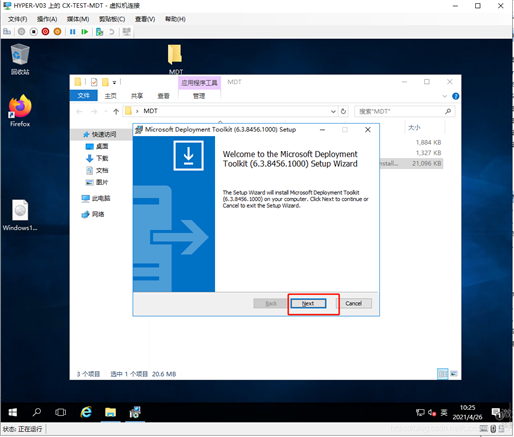
Task: Switch Explorer to details view icon
Action: click(443, 374)
